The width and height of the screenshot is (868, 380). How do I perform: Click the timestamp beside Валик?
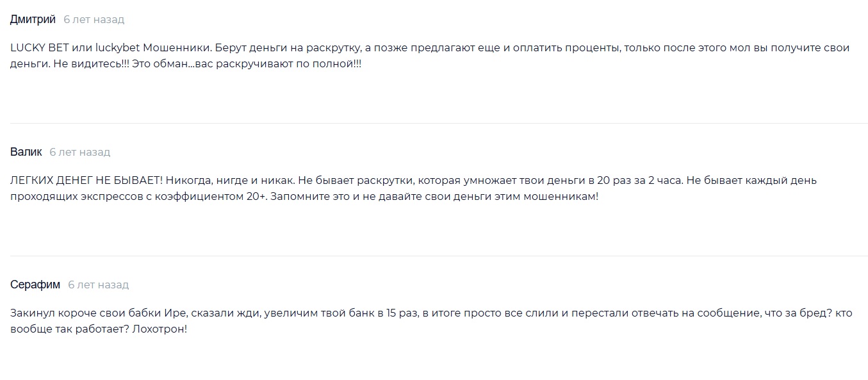pos(79,153)
